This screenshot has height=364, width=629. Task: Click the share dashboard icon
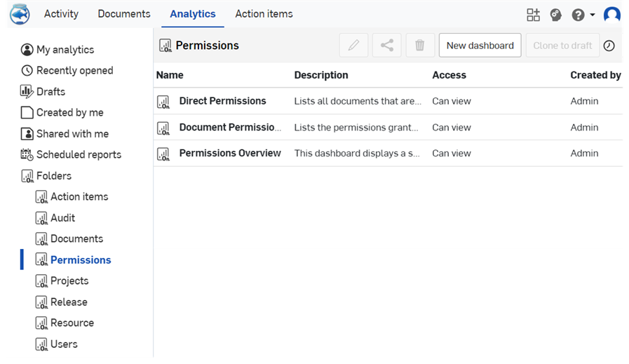click(386, 46)
